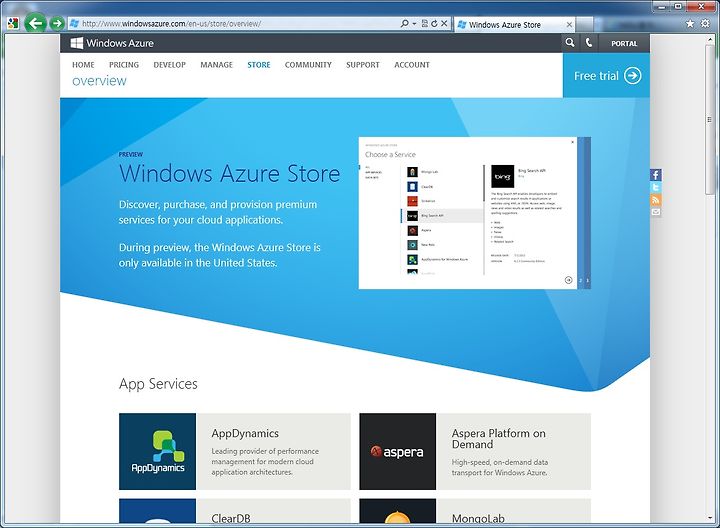Open SUPPORT menu item
Screen dimensions: 720x528
point(363,65)
